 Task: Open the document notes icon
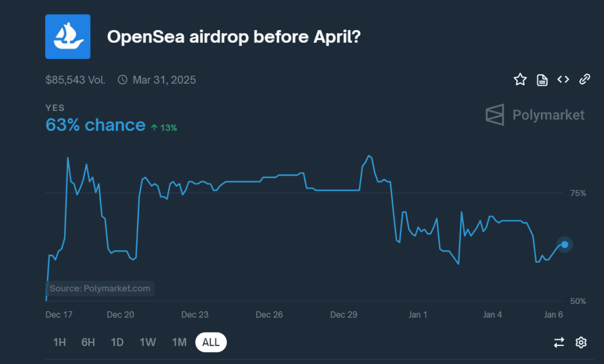coord(542,80)
